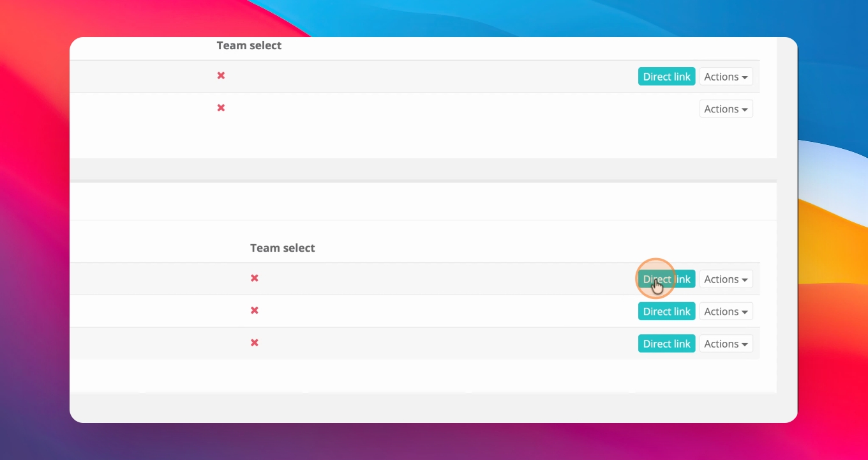
Task: Click the red X in the lower table's last row
Action: coord(254,343)
